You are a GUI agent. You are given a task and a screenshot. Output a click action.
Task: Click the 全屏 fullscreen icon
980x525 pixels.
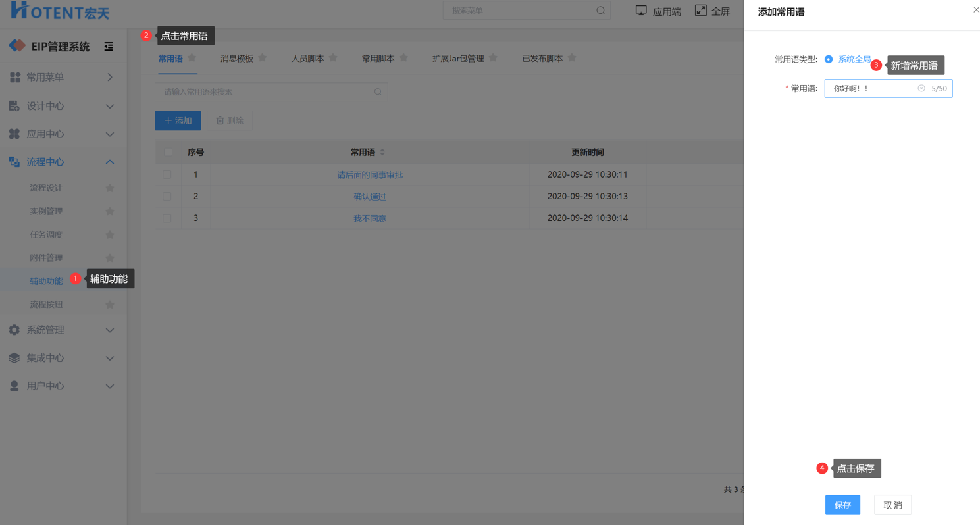pyautogui.click(x=700, y=11)
